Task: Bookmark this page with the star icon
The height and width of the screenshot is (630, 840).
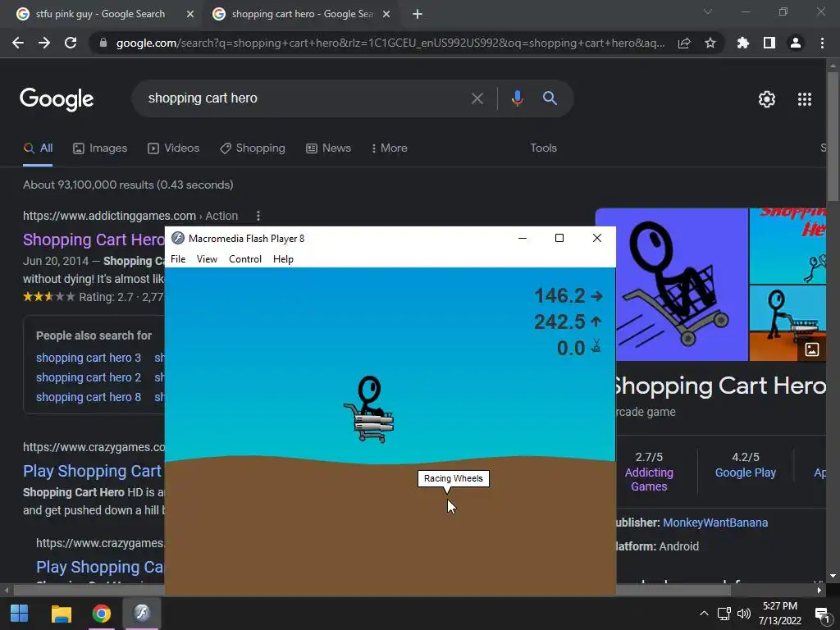Action: coord(710,43)
